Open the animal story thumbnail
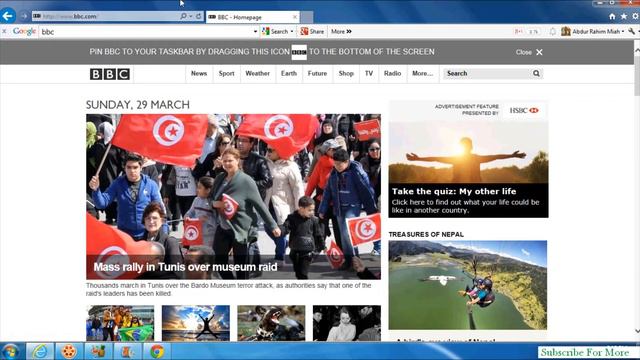The image size is (640, 360). point(271,323)
